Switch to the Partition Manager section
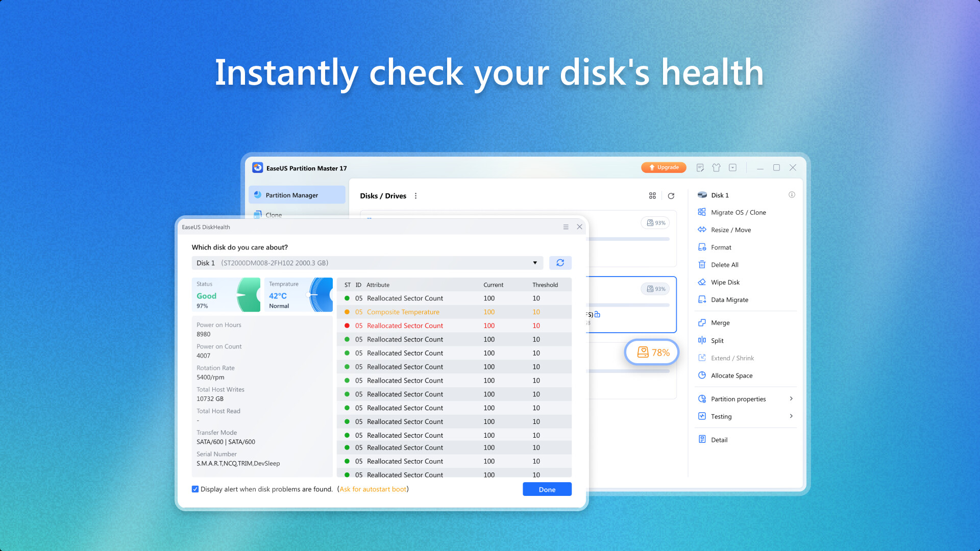The image size is (980, 551). pyautogui.click(x=291, y=195)
